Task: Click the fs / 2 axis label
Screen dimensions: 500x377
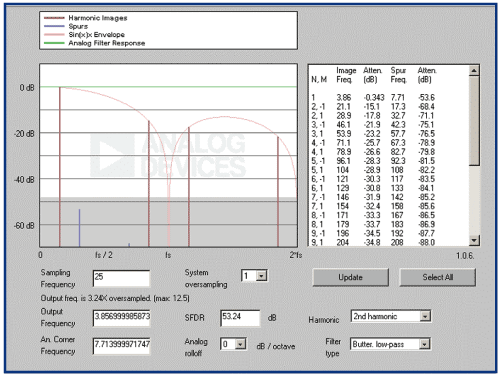Action: 104,255
